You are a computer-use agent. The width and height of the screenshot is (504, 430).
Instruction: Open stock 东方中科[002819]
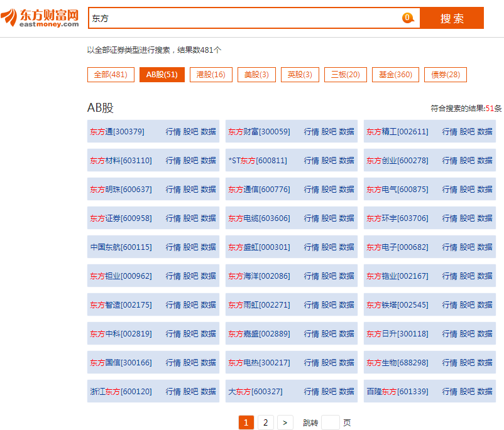point(121,334)
